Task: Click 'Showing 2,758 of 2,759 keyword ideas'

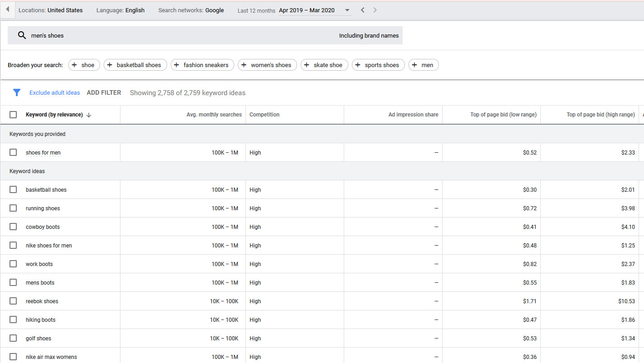Action: 187,93
